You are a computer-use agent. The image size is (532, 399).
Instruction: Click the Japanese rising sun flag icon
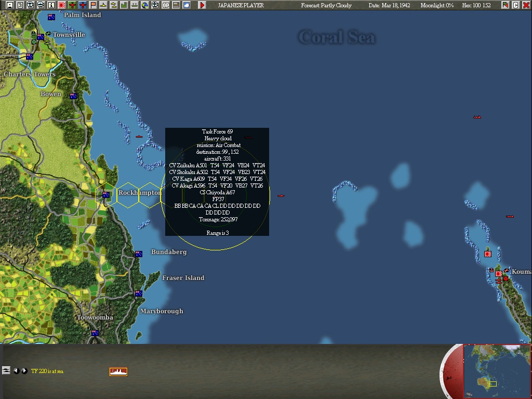click(62, 5)
